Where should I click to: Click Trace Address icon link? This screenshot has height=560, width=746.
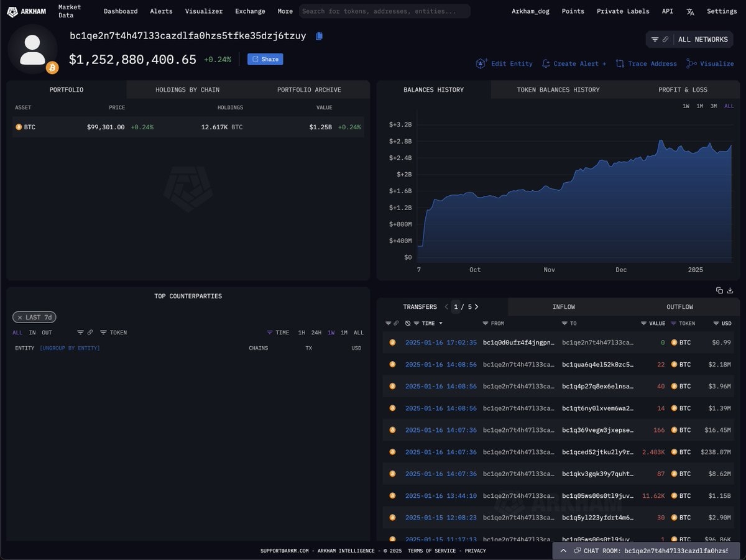click(646, 63)
